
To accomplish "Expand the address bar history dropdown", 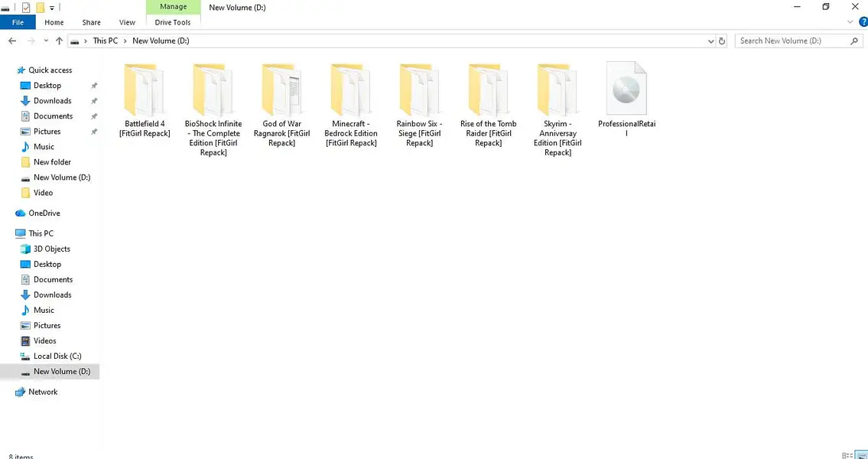I will coord(710,41).
